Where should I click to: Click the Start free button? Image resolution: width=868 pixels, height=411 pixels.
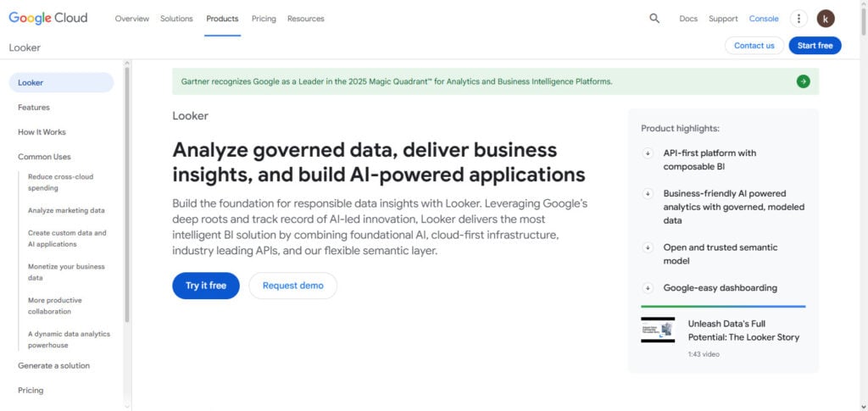(815, 46)
